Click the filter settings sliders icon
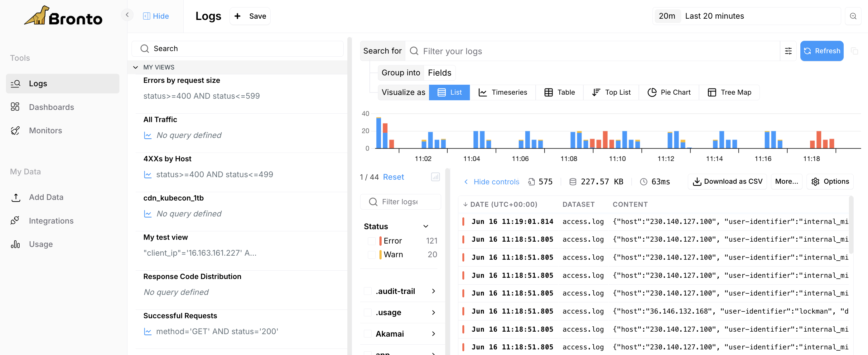This screenshot has width=868, height=355. [788, 51]
